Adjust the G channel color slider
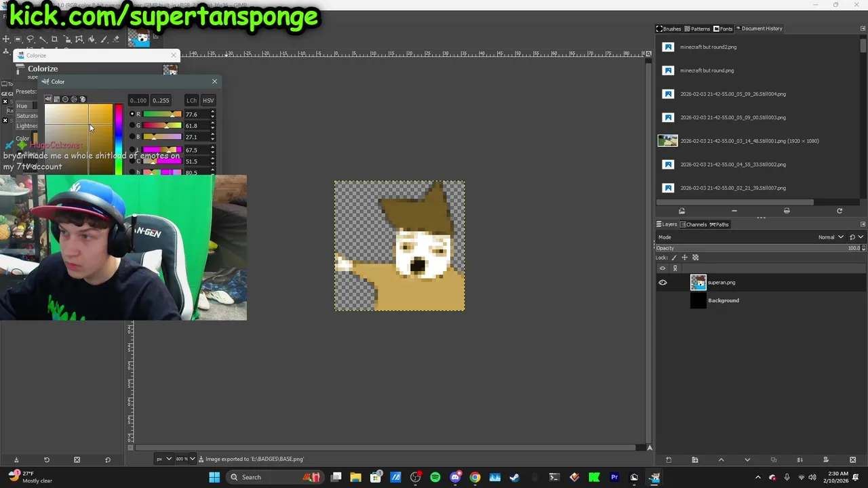This screenshot has width=868, height=488. 162,125
